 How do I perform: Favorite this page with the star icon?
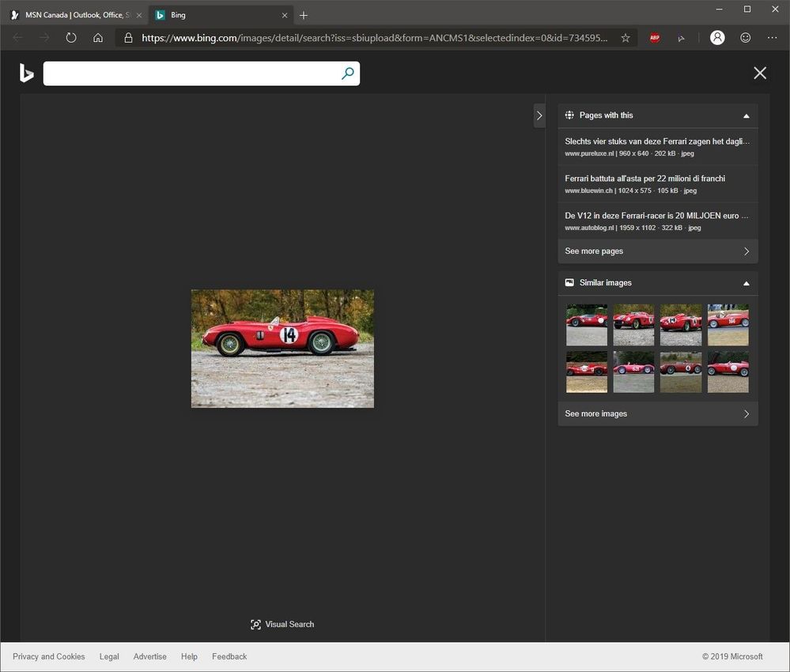pyautogui.click(x=626, y=38)
